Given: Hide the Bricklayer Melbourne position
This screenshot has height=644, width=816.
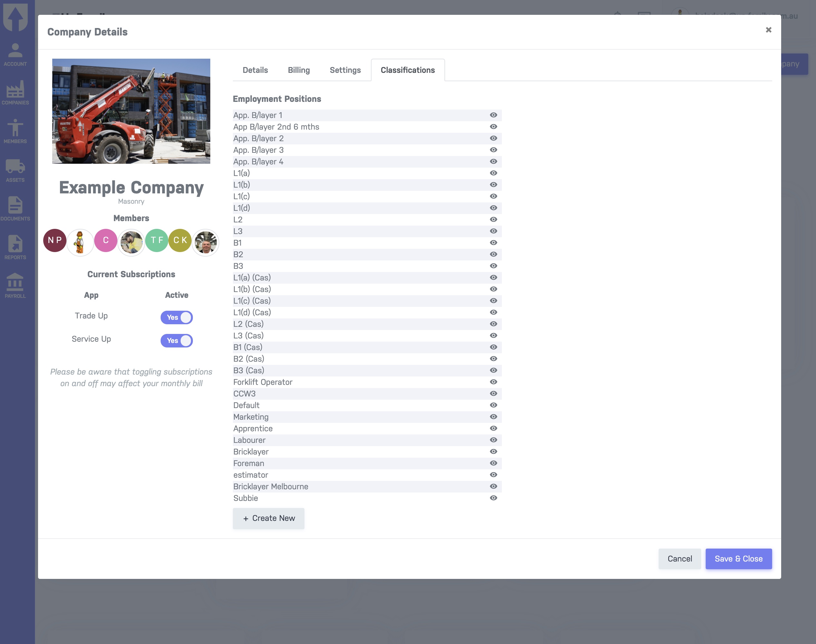Looking at the screenshot, I should click(x=493, y=486).
